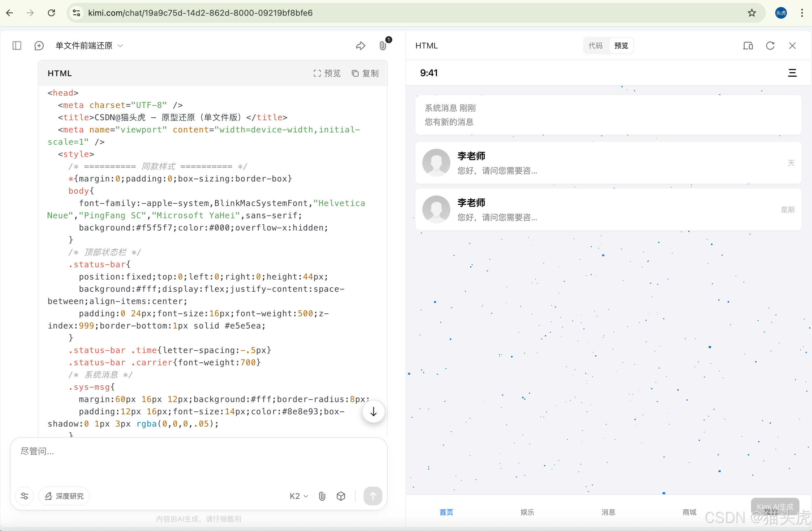Viewport: 812px width, 531px height.
Task: Expand the 单文件前端还原 title dropdown
Action: click(x=120, y=46)
